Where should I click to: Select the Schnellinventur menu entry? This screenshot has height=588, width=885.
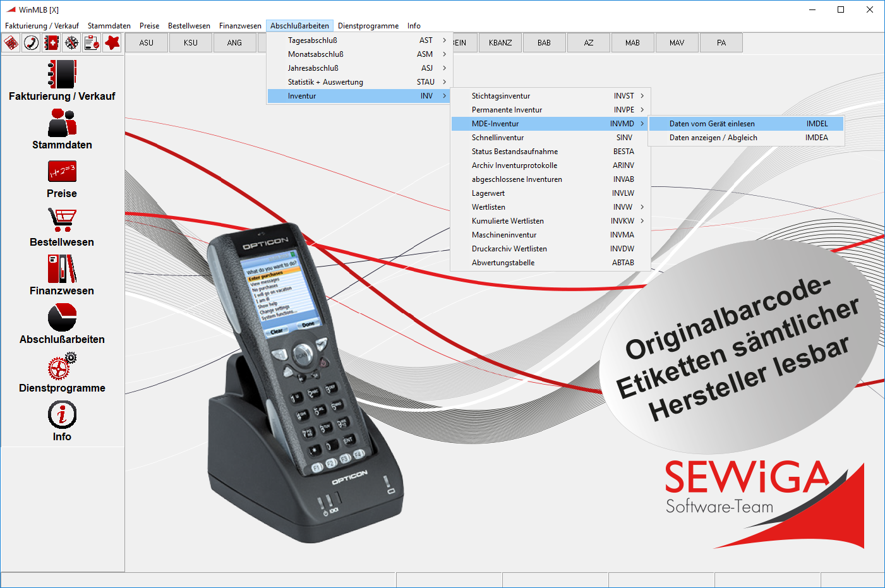click(x=550, y=138)
